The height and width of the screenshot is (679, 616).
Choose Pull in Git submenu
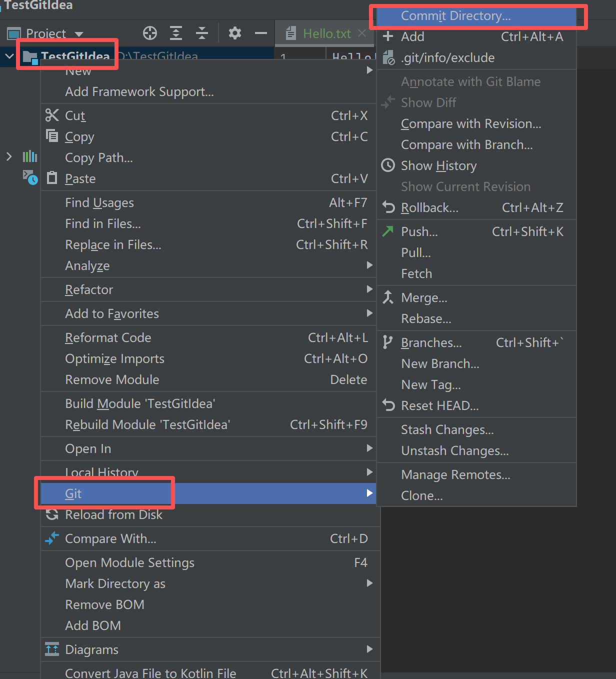click(476, 252)
